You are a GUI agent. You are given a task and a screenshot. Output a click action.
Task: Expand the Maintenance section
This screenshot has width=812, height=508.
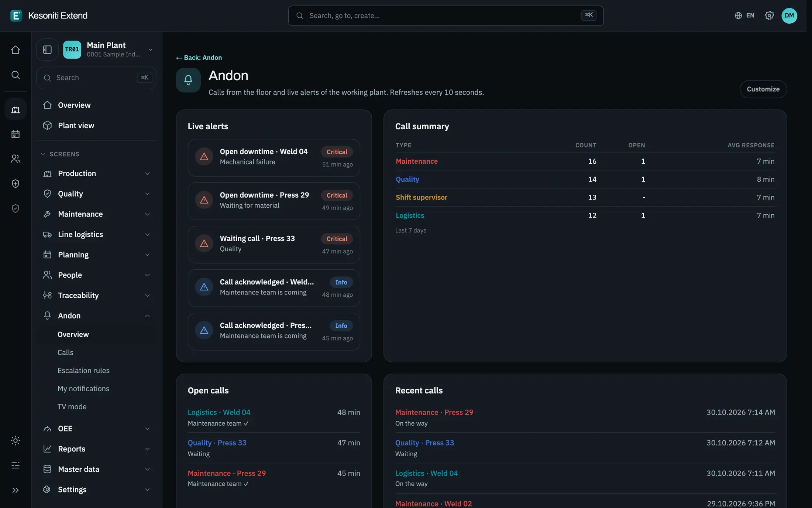coord(97,214)
